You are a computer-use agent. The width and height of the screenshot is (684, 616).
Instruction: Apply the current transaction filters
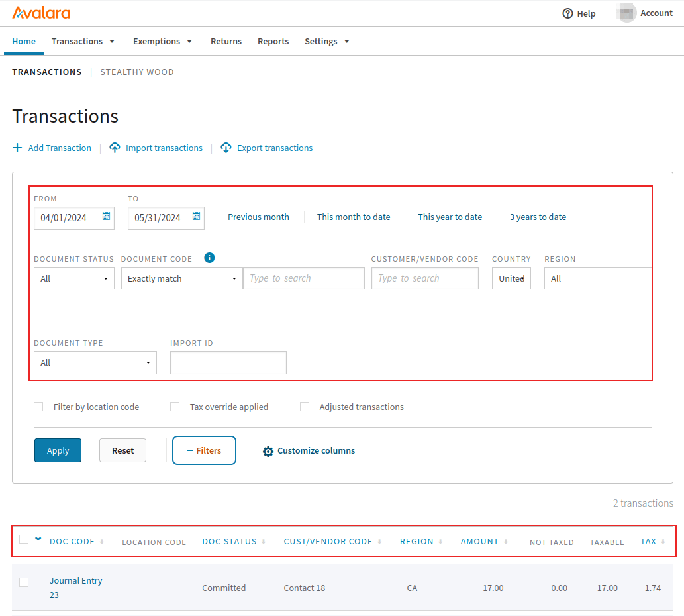click(58, 450)
